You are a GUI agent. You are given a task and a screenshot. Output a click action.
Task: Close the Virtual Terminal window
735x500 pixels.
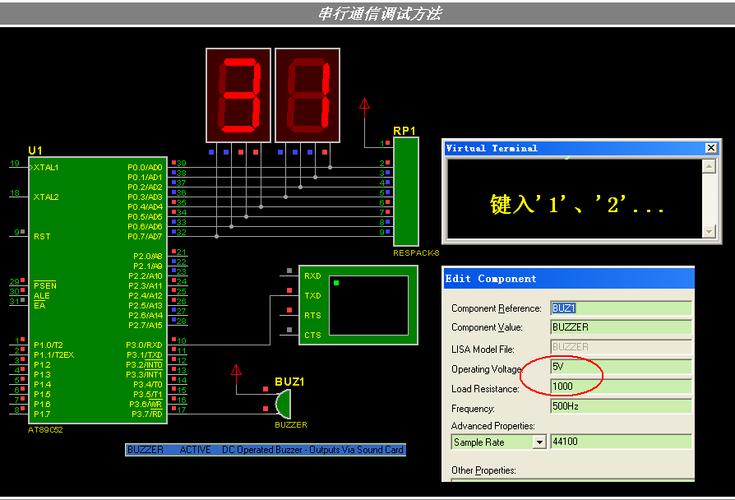pyautogui.click(x=711, y=148)
